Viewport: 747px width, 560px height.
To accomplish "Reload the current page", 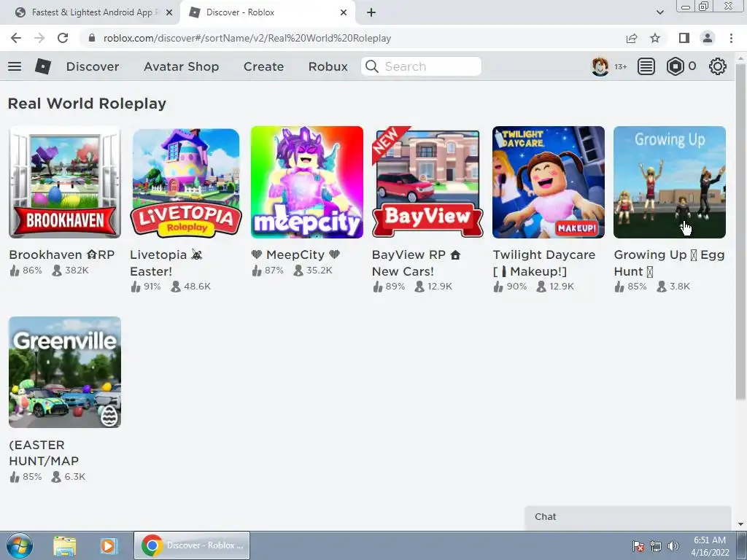I will [63, 38].
